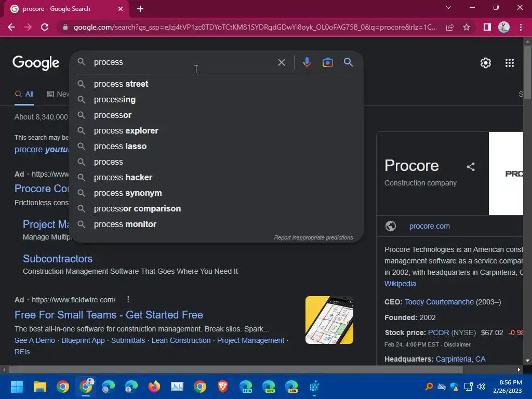Open Tooey Courtemanche CEO link
This screenshot has width=532, height=399.
pyautogui.click(x=439, y=302)
